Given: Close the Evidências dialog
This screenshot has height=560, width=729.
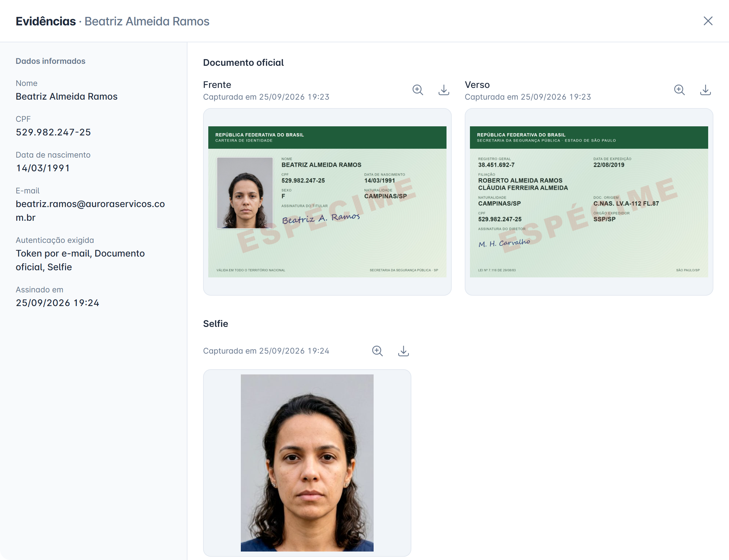Looking at the screenshot, I should [708, 21].
